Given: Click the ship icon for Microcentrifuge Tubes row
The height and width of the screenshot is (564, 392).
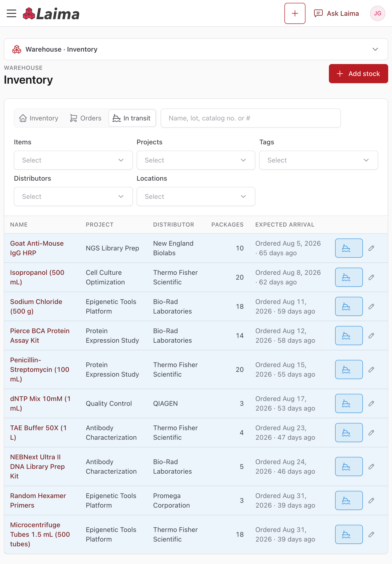Looking at the screenshot, I should 349,534.
